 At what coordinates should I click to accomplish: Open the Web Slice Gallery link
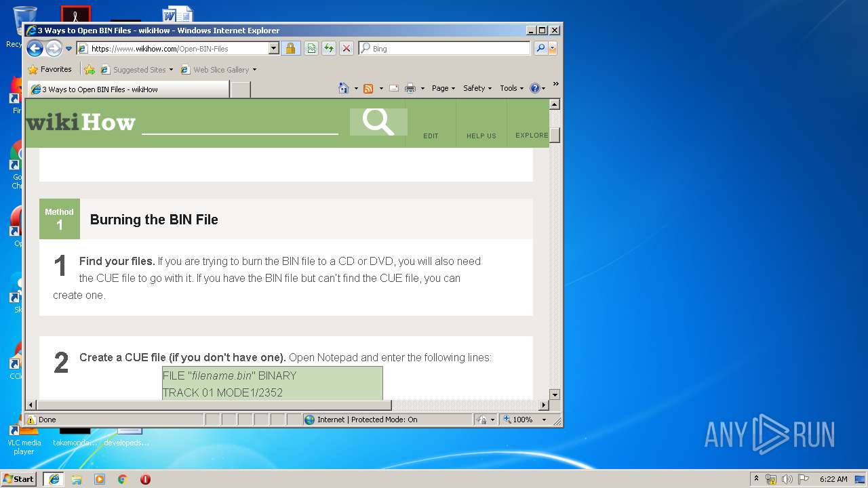pos(216,70)
